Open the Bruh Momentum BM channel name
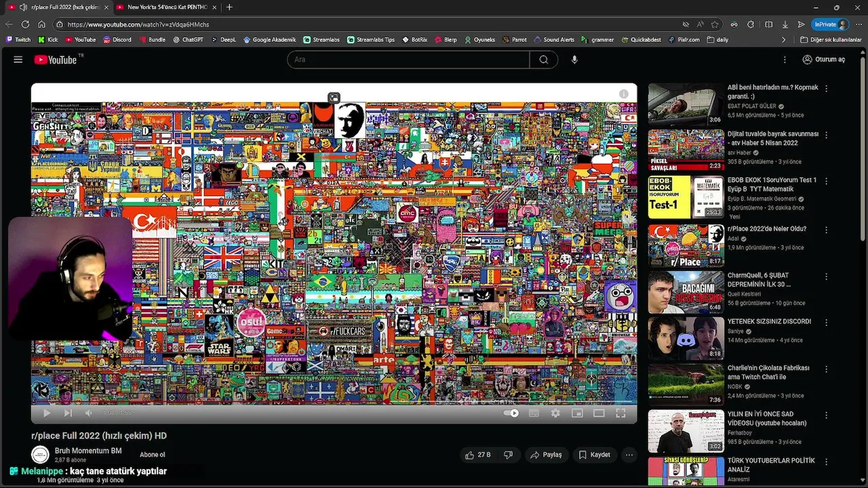Viewport: 868px width, 488px height. [x=88, y=451]
